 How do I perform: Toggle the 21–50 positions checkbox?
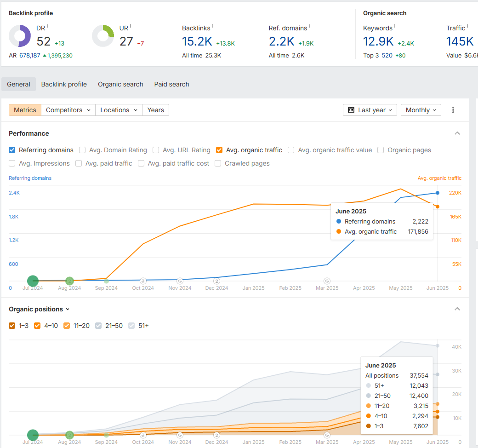coord(98,326)
